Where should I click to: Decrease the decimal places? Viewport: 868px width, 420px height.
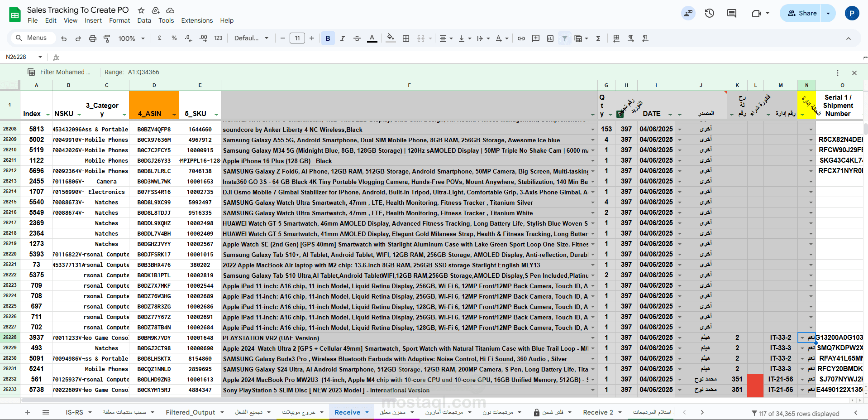click(188, 39)
